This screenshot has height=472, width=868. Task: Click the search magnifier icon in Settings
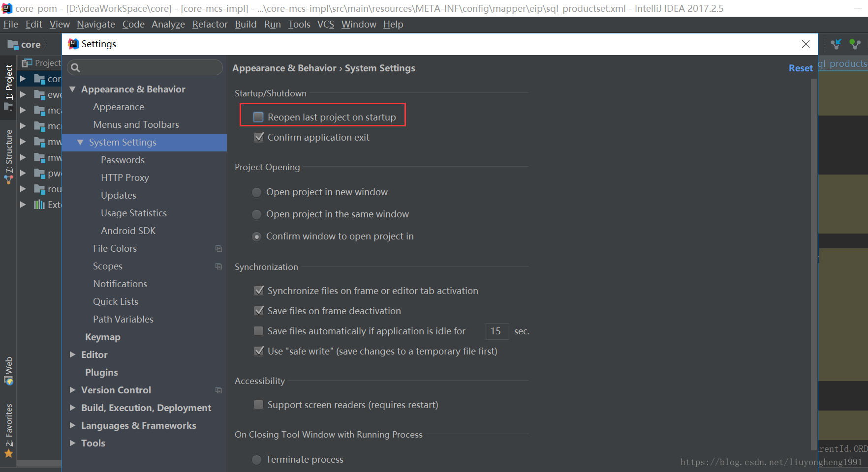(75, 68)
